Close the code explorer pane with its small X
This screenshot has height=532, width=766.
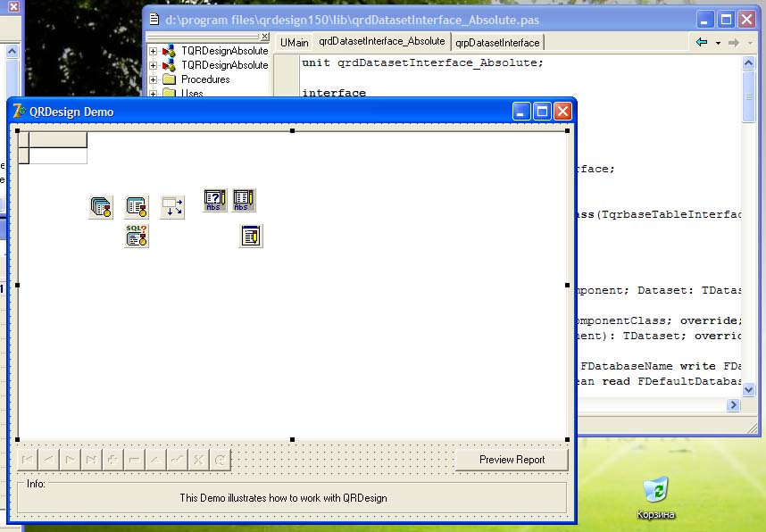(x=264, y=37)
